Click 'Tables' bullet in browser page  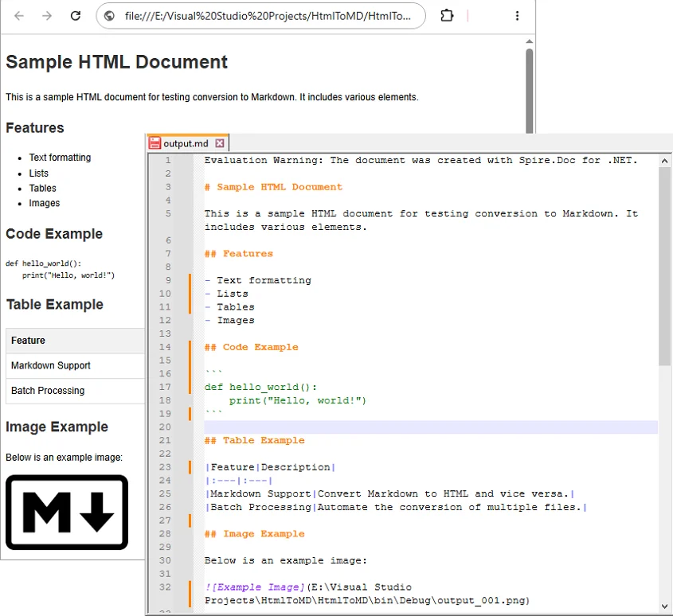click(x=42, y=189)
